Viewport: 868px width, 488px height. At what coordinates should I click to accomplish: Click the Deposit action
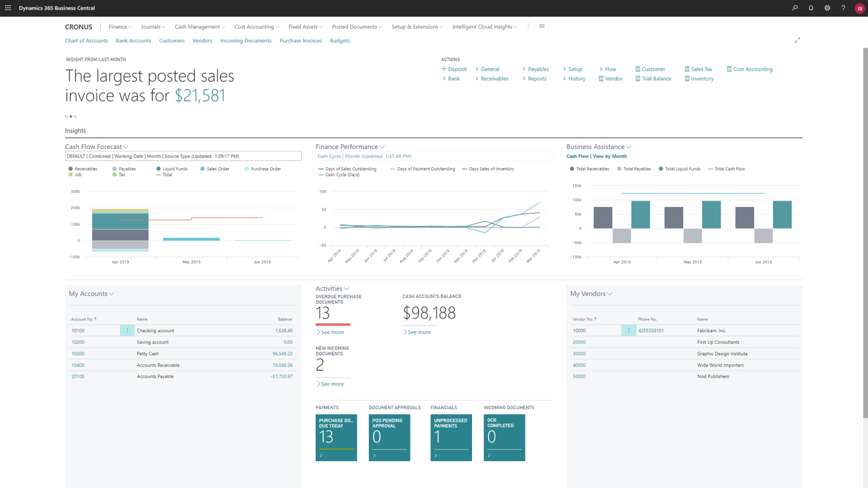coord(454,69)
